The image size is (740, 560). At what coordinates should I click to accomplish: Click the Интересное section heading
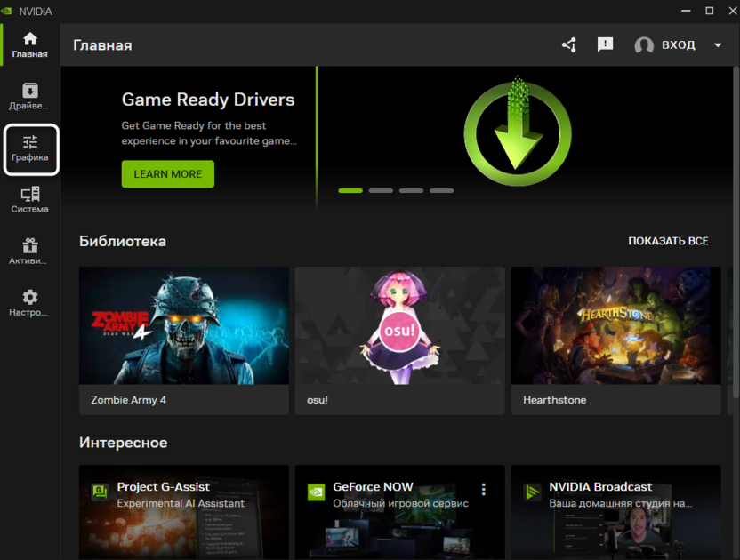tap(123, 443)
